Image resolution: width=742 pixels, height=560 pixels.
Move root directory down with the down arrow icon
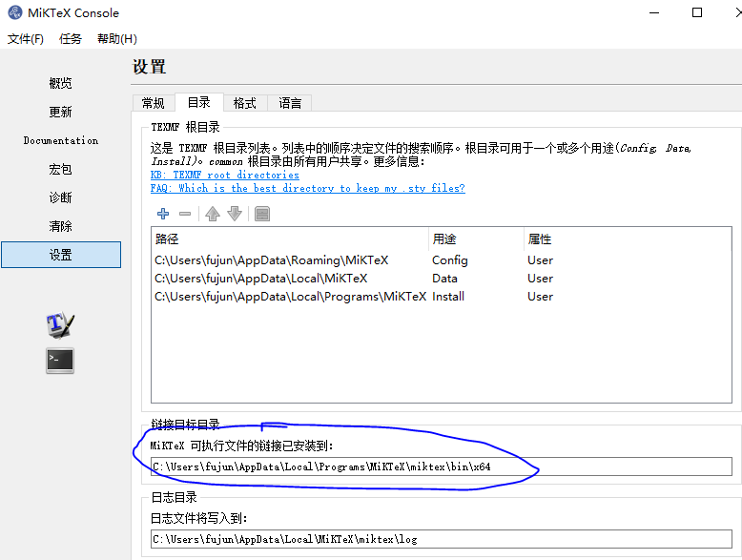[235, 214]
